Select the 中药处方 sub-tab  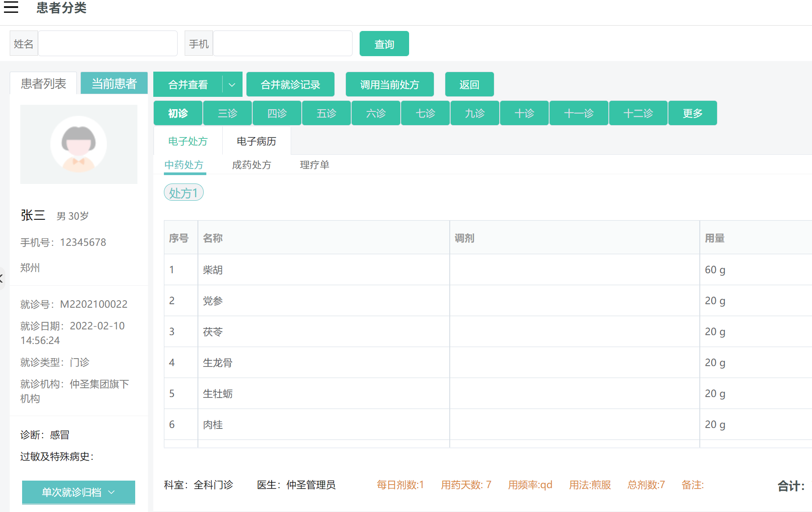point(184,165)
